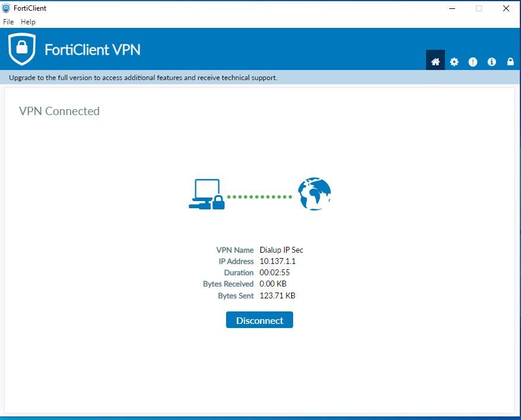Select the VPN Connected status heading
This screenshot has height=420, width=521.
click(x=59, y=111)
